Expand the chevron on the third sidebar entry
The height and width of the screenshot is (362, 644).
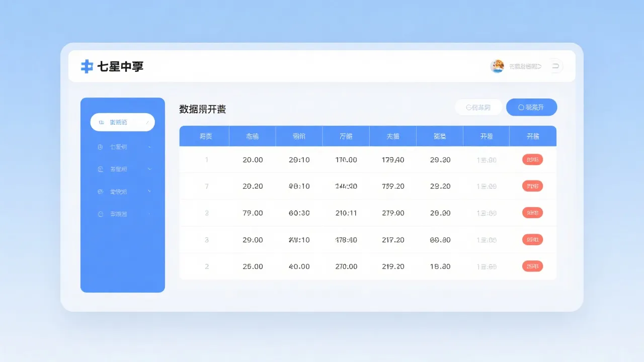[x=149, y=169]
